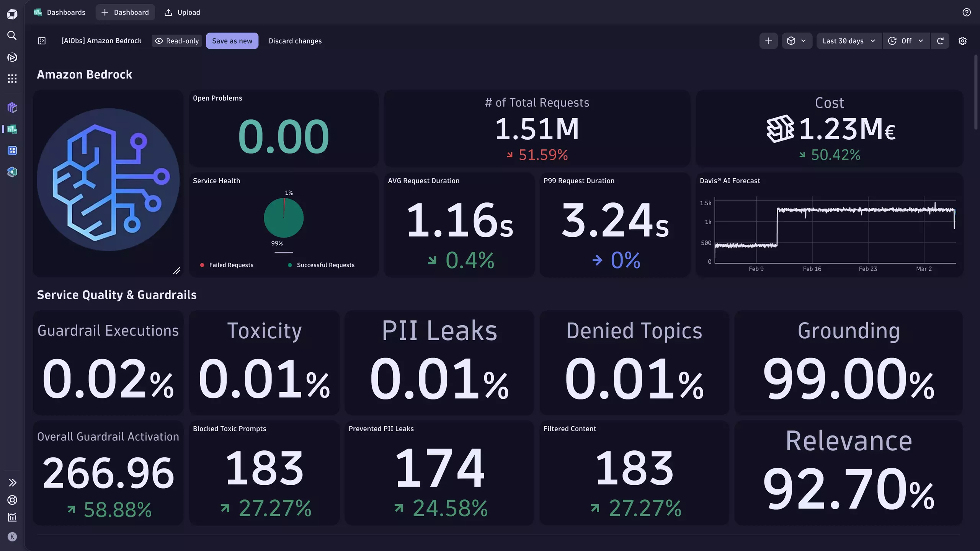Click the resize handle on Bedrock logo tile
This screenshot has height=551, width=980.
tap(176, 271)
